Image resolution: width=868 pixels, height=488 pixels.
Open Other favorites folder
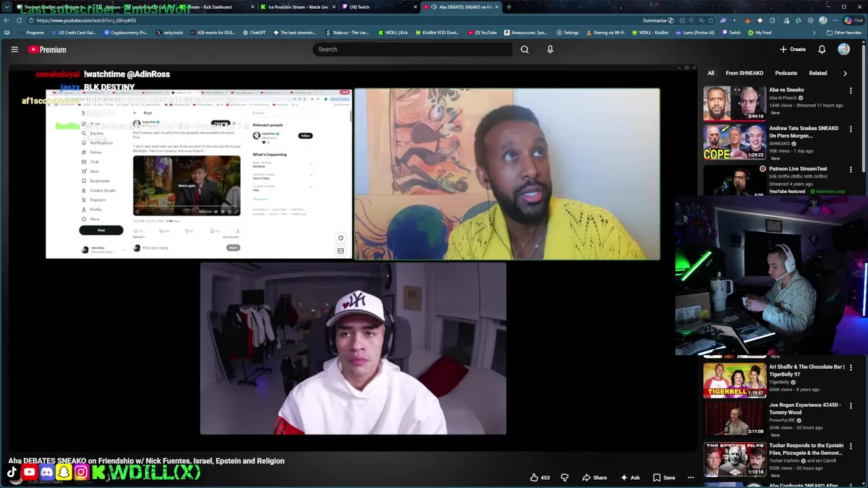[845, 33]
